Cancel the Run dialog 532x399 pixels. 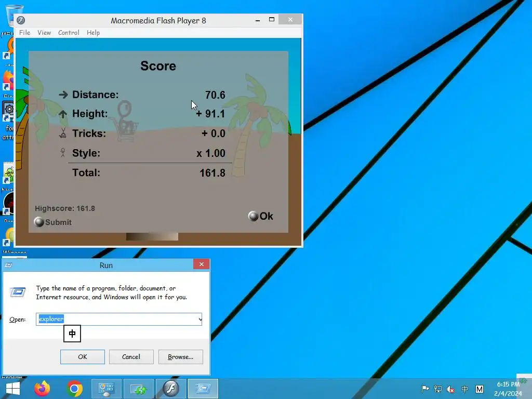[x=131, y=357]
